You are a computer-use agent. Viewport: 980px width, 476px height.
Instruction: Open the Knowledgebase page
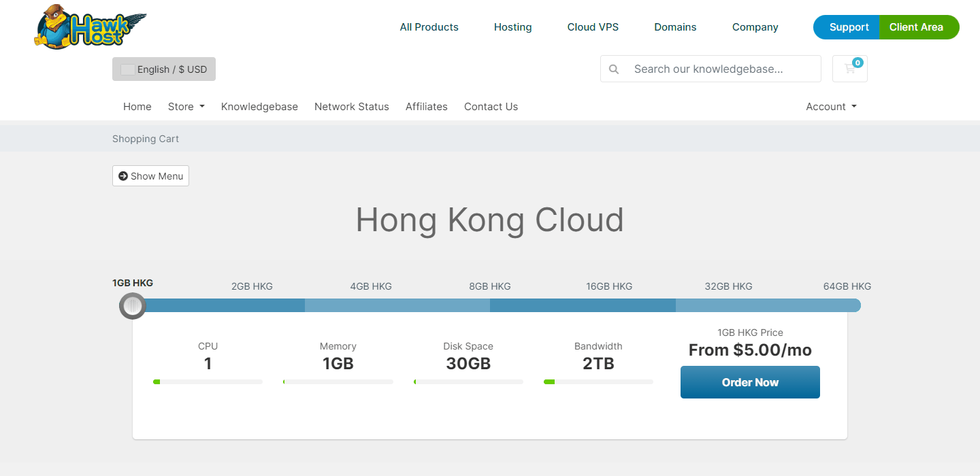pyautogui.click(x=259, y=107)
